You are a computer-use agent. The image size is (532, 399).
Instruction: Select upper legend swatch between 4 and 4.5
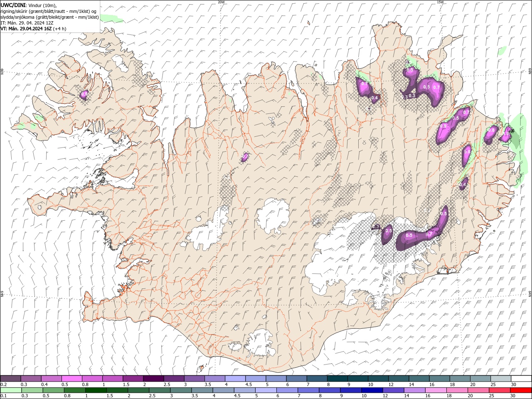(235, 379)
